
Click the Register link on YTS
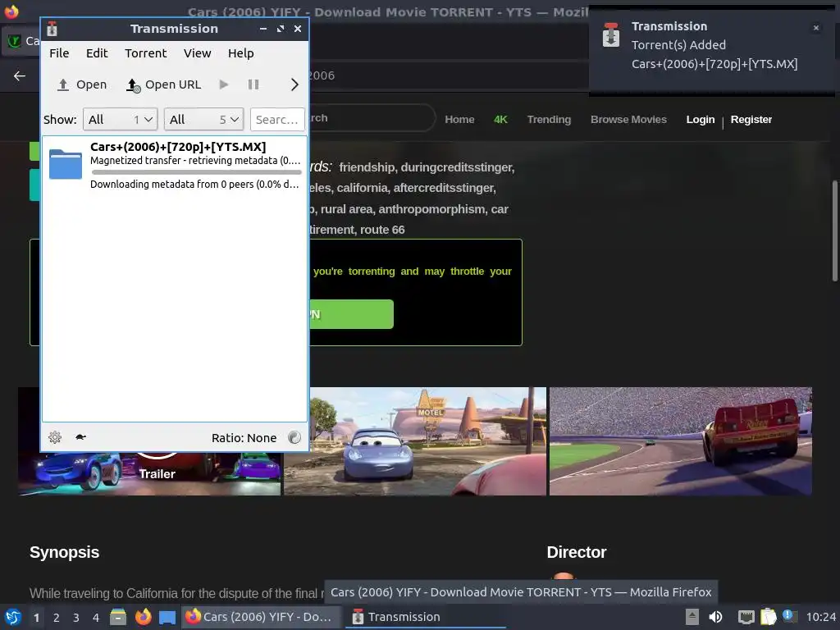tap(751, 120)
